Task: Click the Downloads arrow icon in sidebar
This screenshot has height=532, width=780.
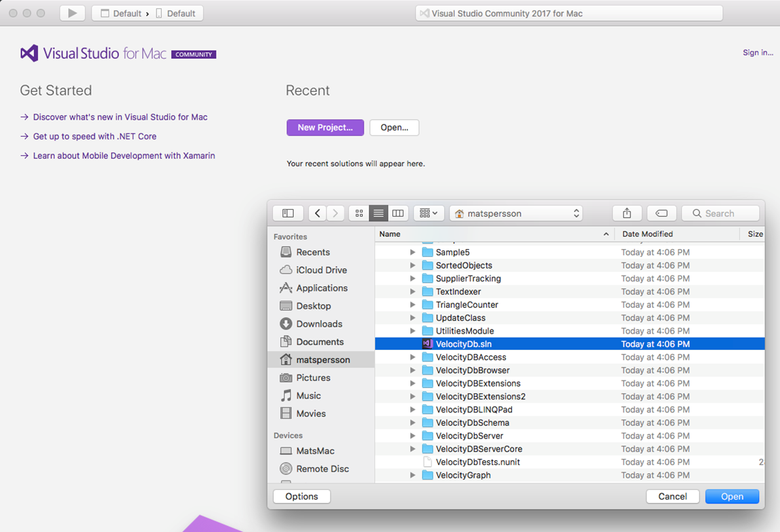Action: [x=286, y=324]
